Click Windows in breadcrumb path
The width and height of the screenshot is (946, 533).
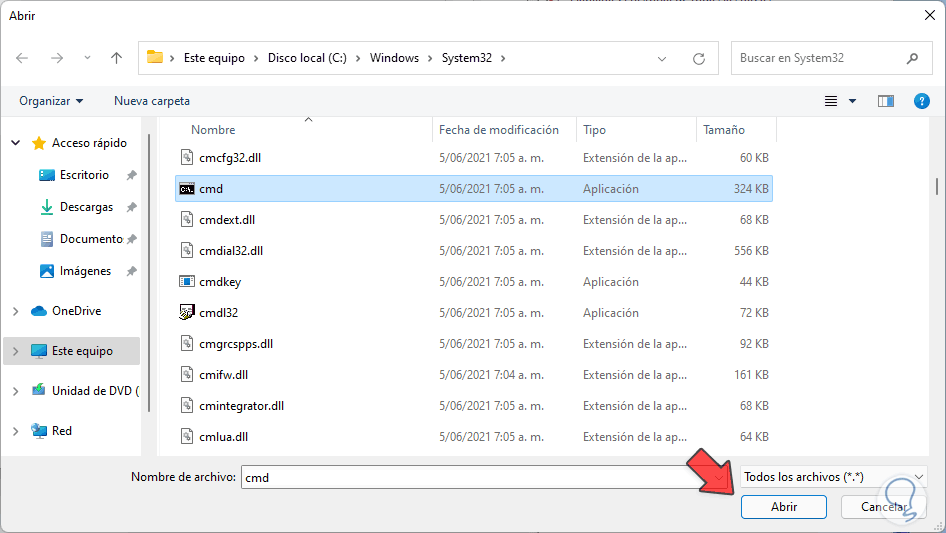coord(394,58)
